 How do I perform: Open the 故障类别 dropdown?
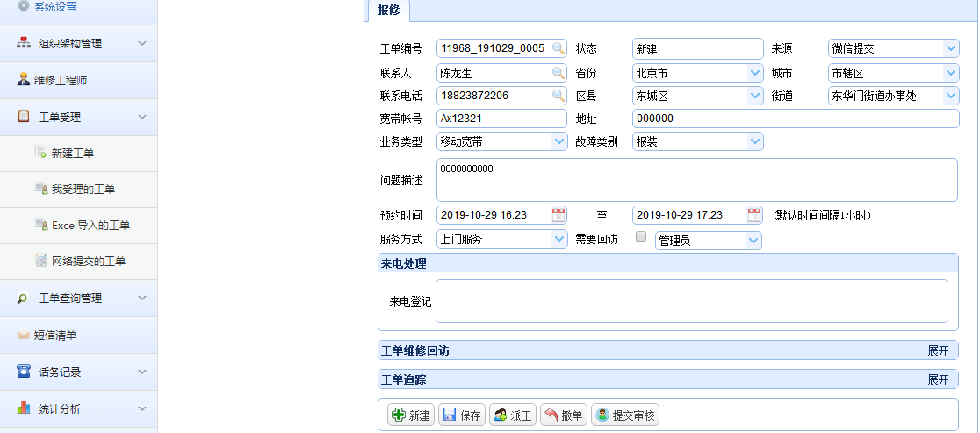pos(754,141)
